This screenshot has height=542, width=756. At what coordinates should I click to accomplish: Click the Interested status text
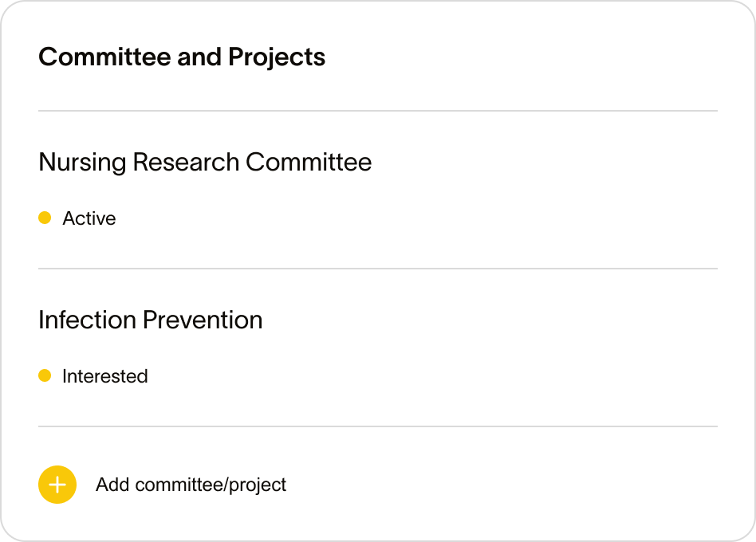point(105,376)
